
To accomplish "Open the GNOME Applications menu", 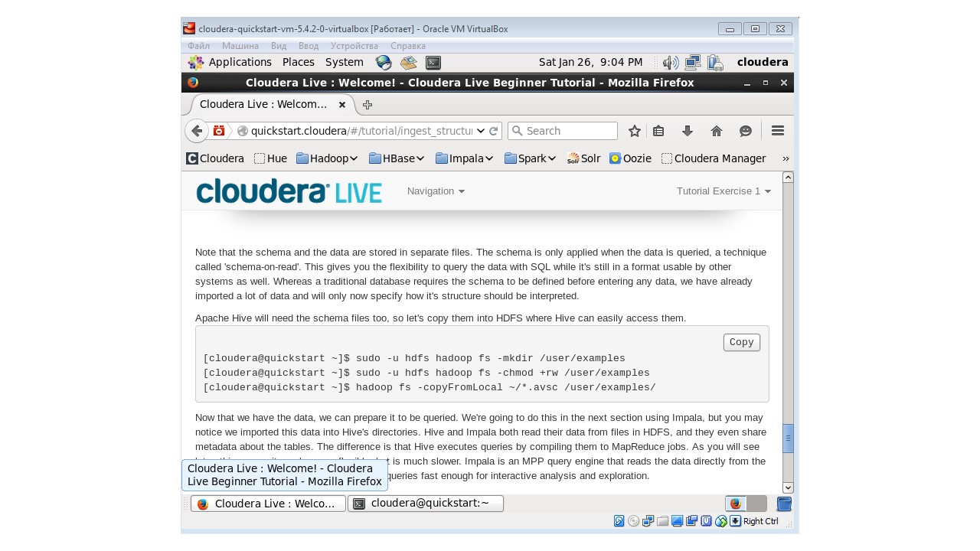I will click(240, 62).
